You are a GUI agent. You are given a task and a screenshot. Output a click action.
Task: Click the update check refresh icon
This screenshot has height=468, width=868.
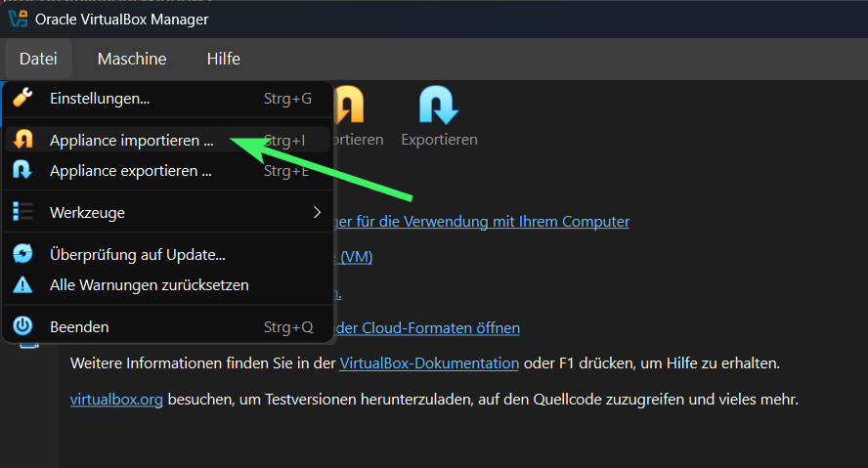pos(22,255)
